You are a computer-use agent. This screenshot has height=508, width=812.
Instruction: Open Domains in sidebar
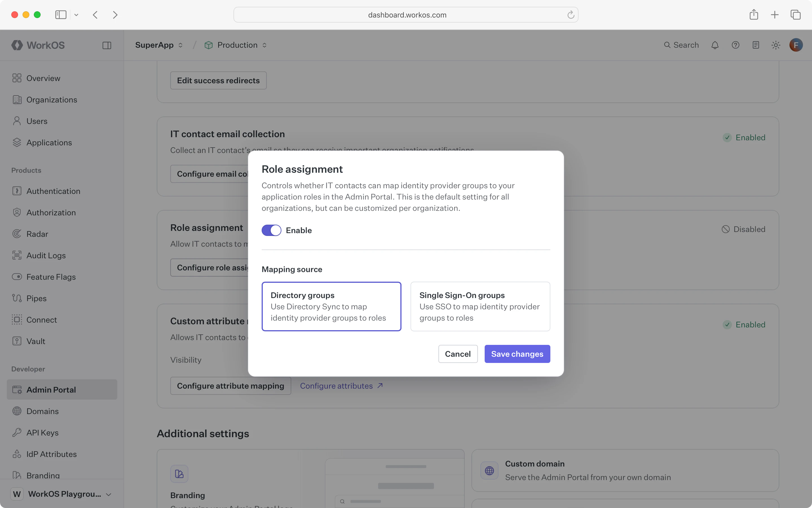click(x=62, y=411)
